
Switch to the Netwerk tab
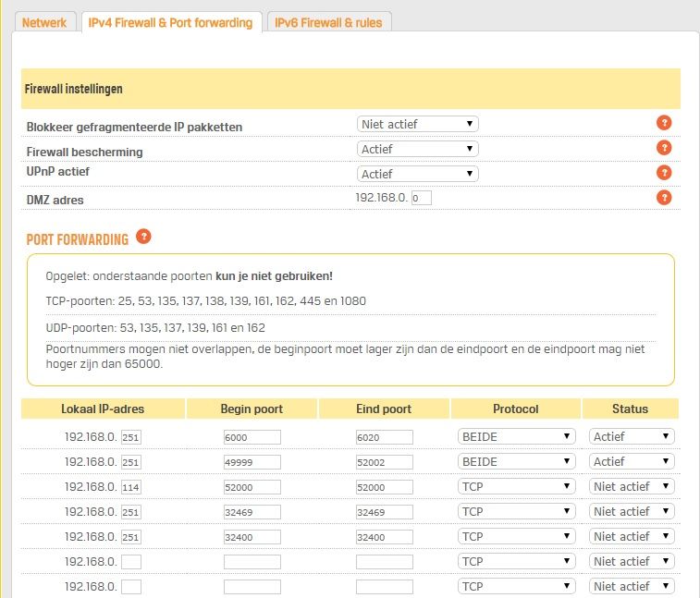pos(44,23)
